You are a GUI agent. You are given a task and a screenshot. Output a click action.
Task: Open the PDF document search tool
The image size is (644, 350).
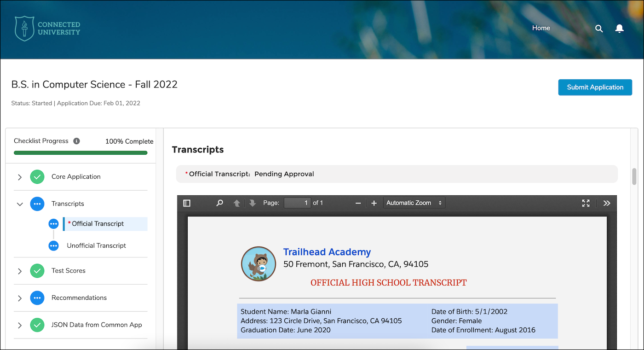coord(219,203)
